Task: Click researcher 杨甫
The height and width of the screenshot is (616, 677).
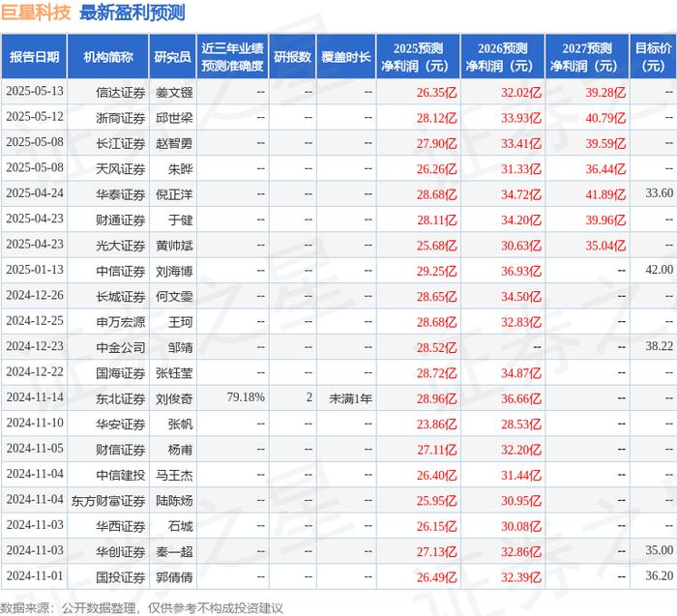Action: [x=181, y=450]
